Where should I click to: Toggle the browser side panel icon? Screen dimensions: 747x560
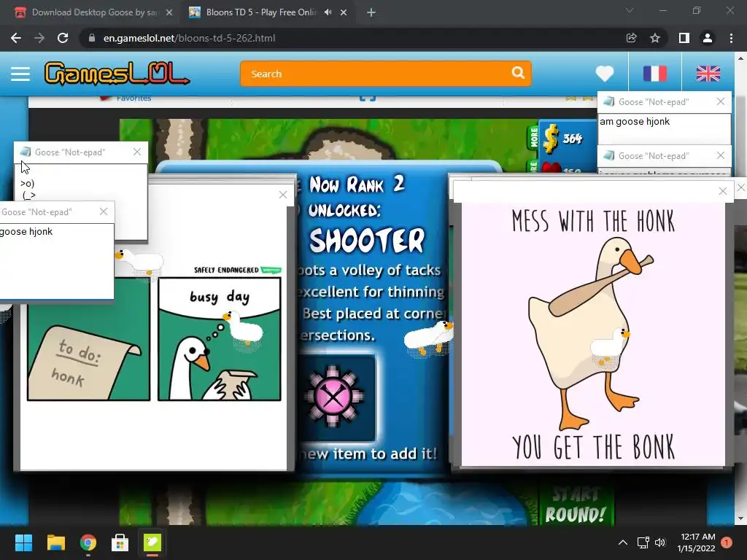pos(684,38)
